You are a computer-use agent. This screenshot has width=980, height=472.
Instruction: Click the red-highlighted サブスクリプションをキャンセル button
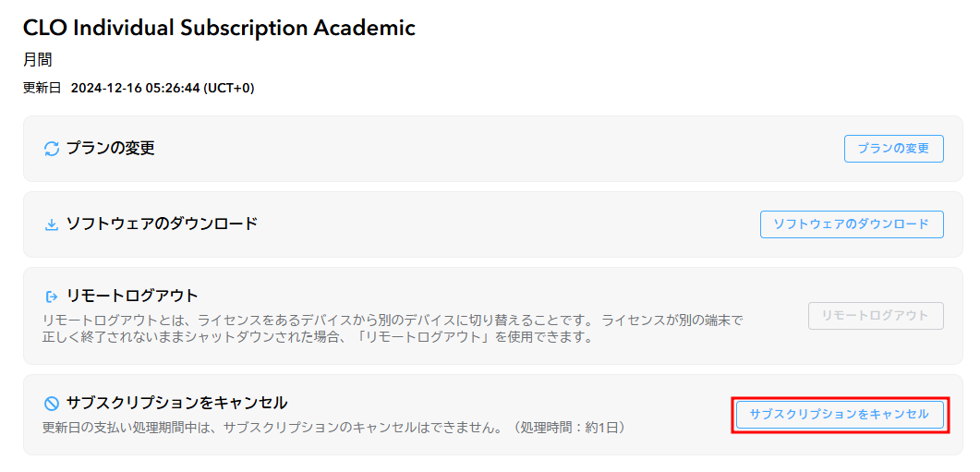[x=840, y=415]
